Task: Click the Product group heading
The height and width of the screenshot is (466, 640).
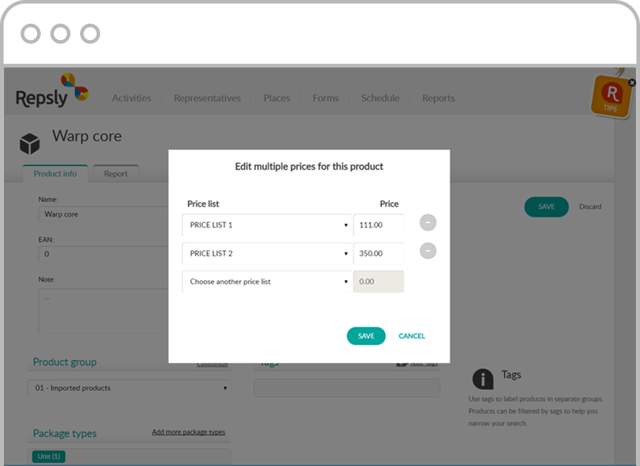Action: (x=65, y=362)
